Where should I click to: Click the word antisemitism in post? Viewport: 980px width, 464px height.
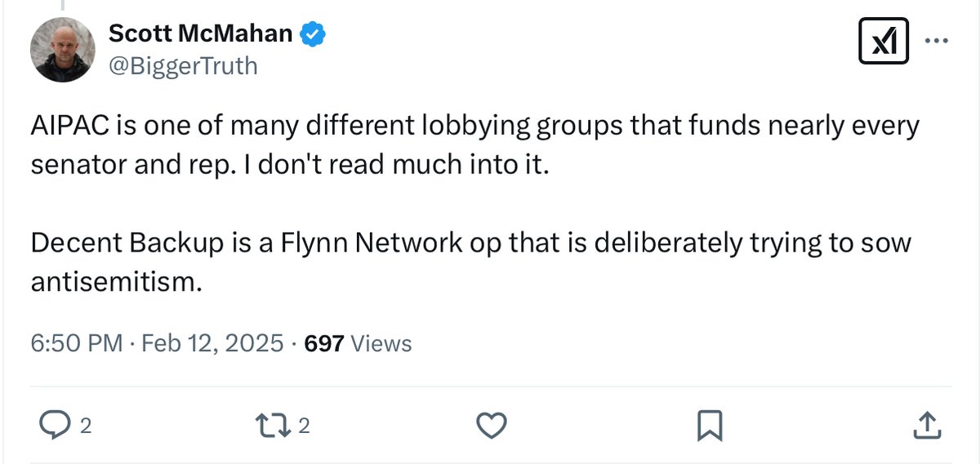click(114, 282)
